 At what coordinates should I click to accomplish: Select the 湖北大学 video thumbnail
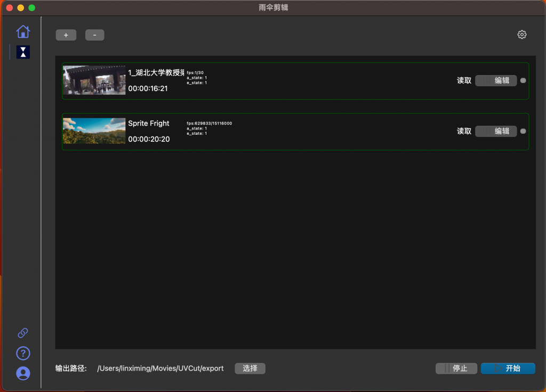(x=94, y=80)
